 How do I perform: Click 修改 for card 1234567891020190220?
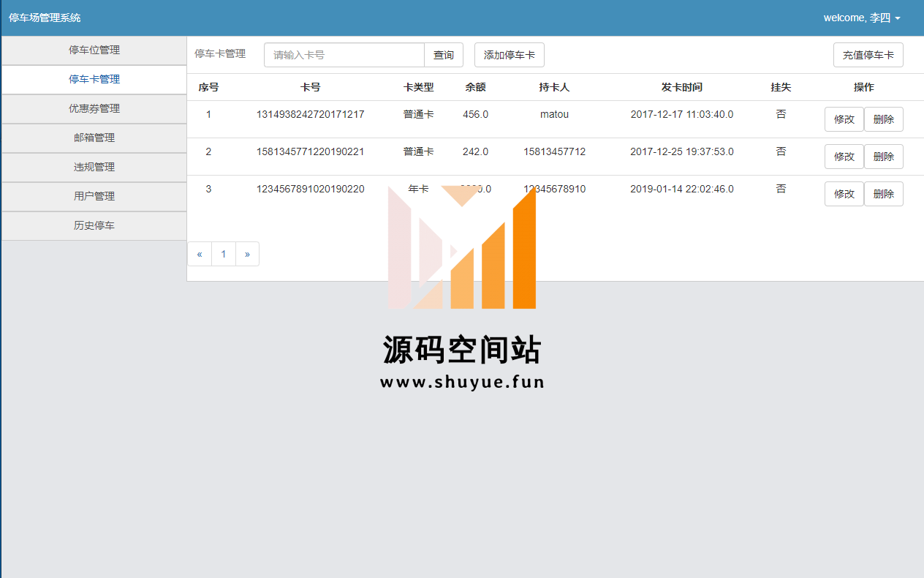pos(844,194)
